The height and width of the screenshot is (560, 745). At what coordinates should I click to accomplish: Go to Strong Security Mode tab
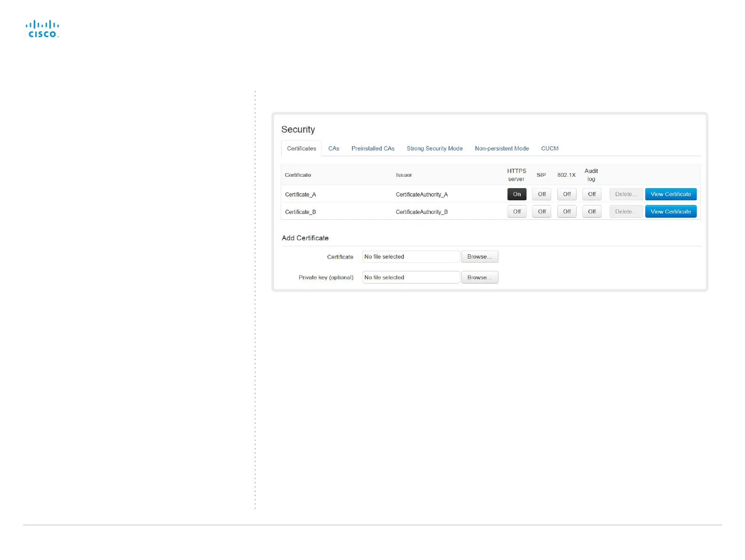tap(435, 149)
